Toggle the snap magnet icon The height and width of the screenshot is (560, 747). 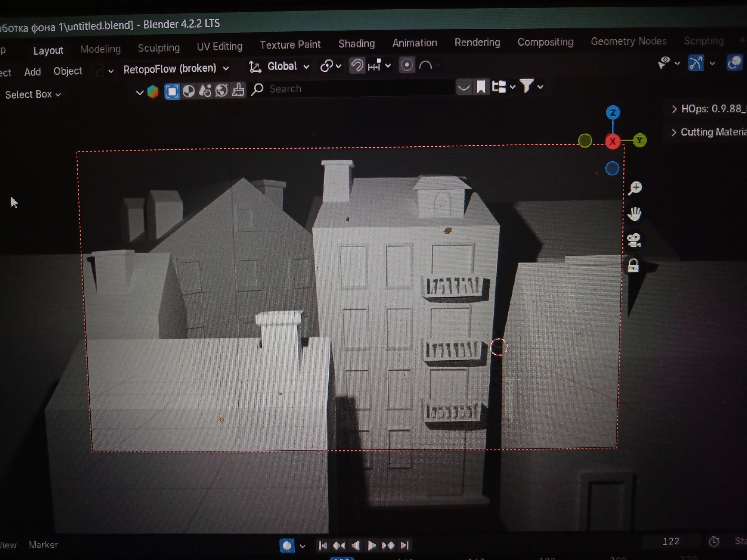[x=357, y=66]
